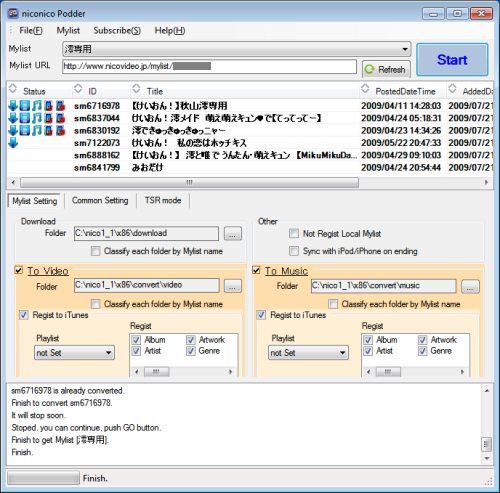The width and height of the screenshot is (500, 493).
Task: Click the iTunes video icon in sm6716978 row
Action: pyautogui.click(x=49, y=106)
